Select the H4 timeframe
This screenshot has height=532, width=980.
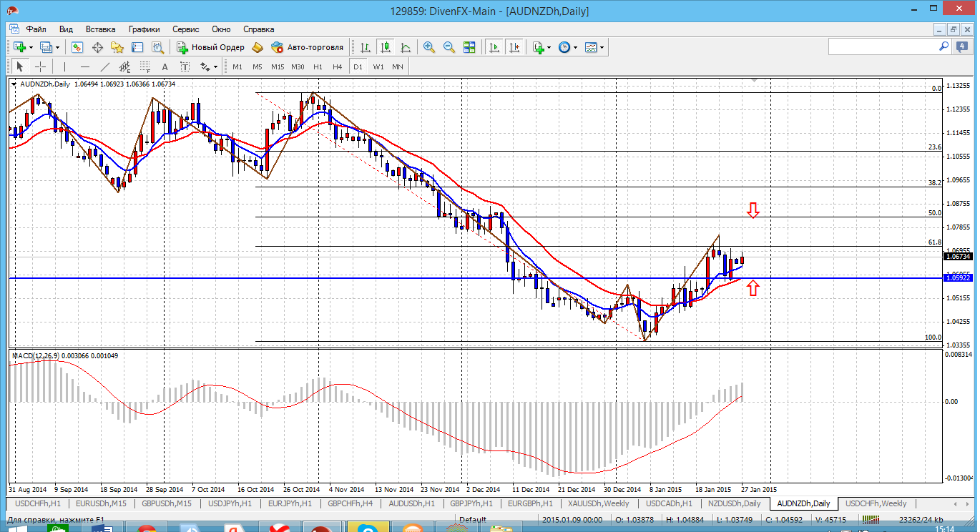[x=337, y=66]
